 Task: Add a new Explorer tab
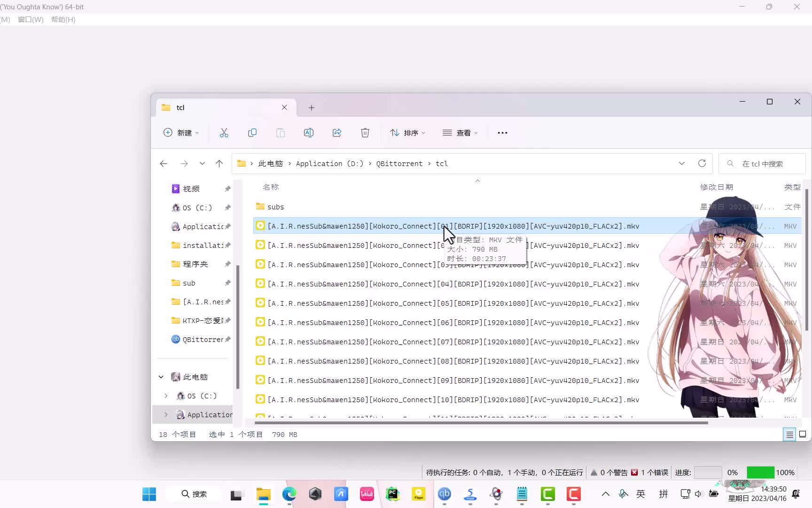(312, 108)
